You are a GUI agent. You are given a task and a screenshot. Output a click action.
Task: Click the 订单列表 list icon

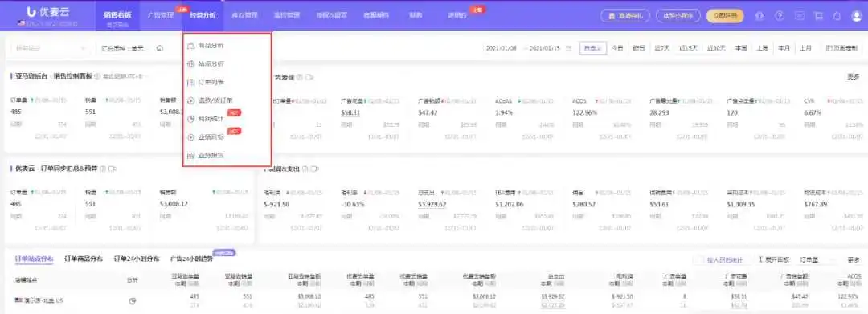(191, 83)
